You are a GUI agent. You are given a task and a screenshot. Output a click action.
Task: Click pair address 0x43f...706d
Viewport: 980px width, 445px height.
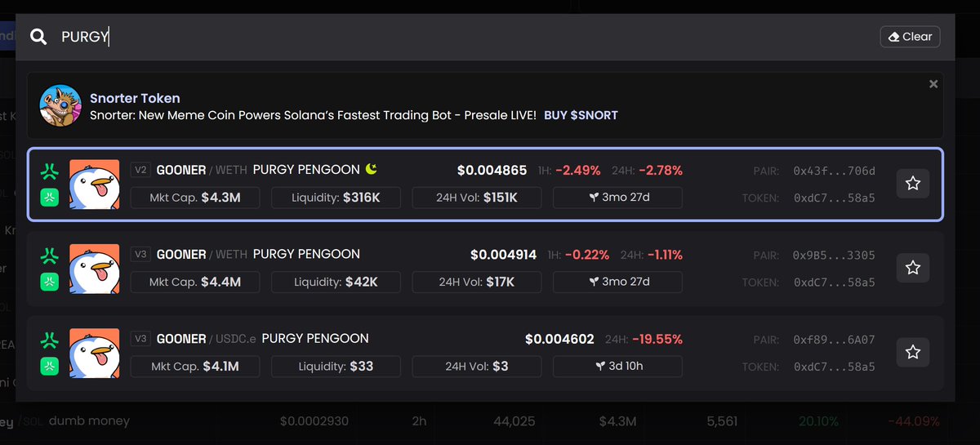click(x=834, y=171)
